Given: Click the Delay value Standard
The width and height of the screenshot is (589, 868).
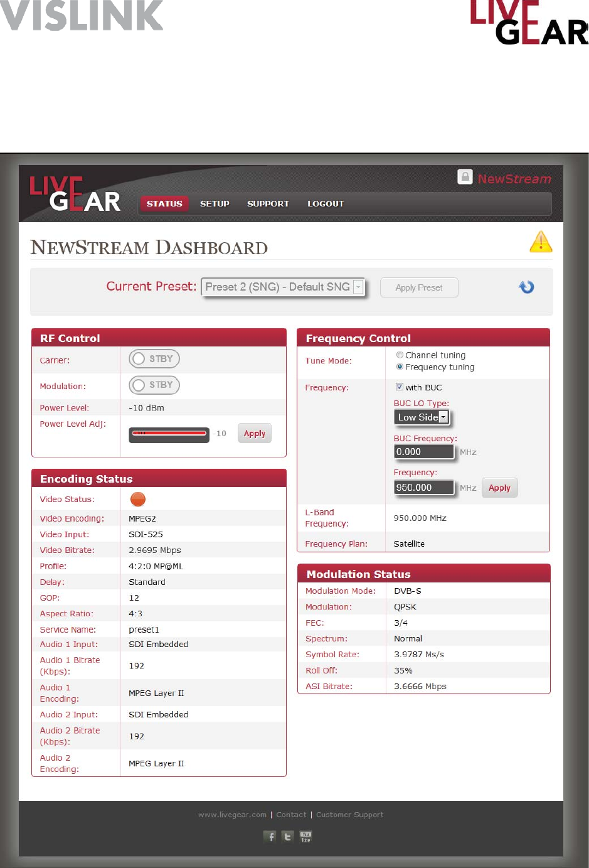Looking at the screenshot, I should [x=147, y=582].
